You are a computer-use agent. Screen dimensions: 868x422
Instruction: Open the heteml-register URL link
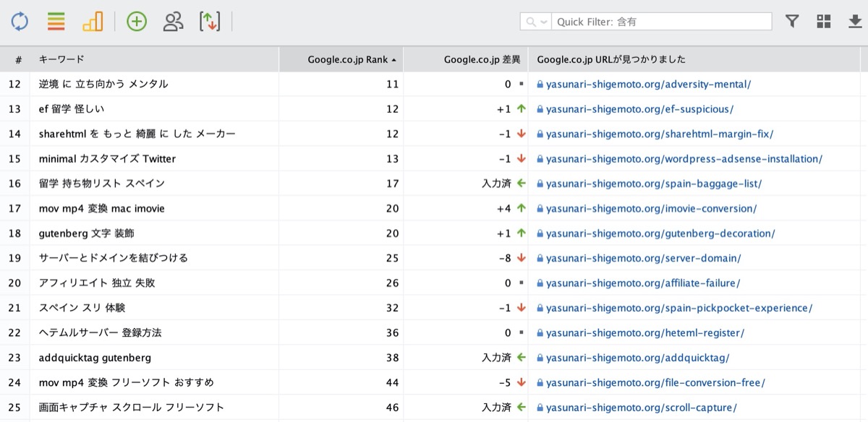(644, 333)
